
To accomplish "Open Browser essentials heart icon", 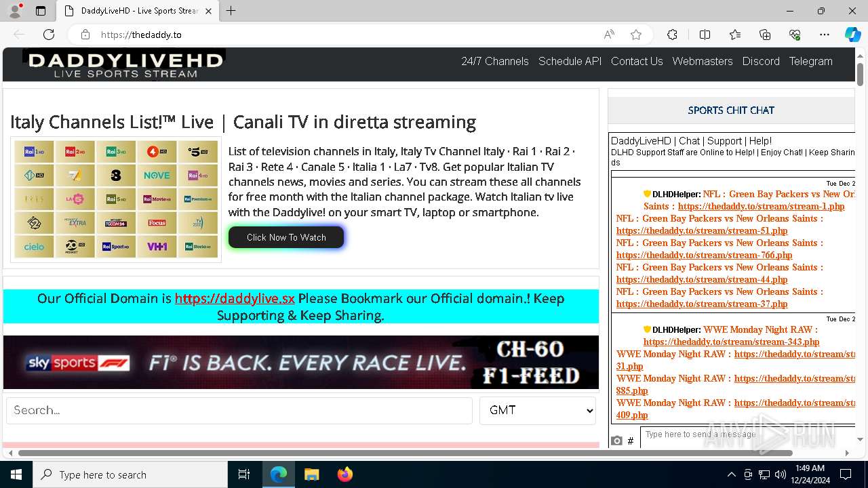I will pyautogui.click(x=795, y=35).
